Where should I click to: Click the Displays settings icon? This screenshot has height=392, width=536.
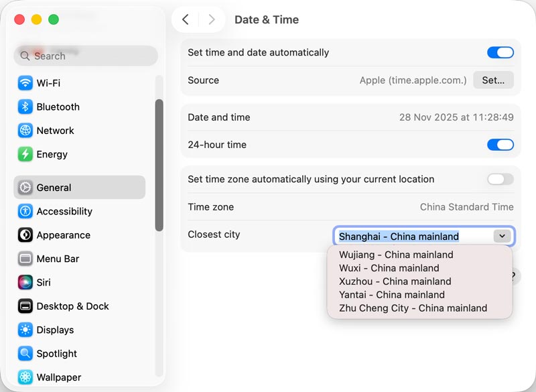click(x=57, y=330)
